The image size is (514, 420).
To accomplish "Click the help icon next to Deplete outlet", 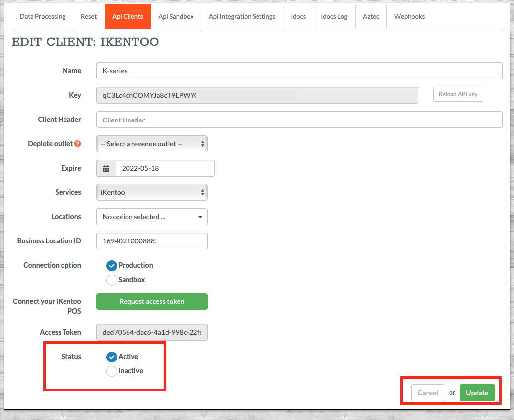I will [77, 144].
